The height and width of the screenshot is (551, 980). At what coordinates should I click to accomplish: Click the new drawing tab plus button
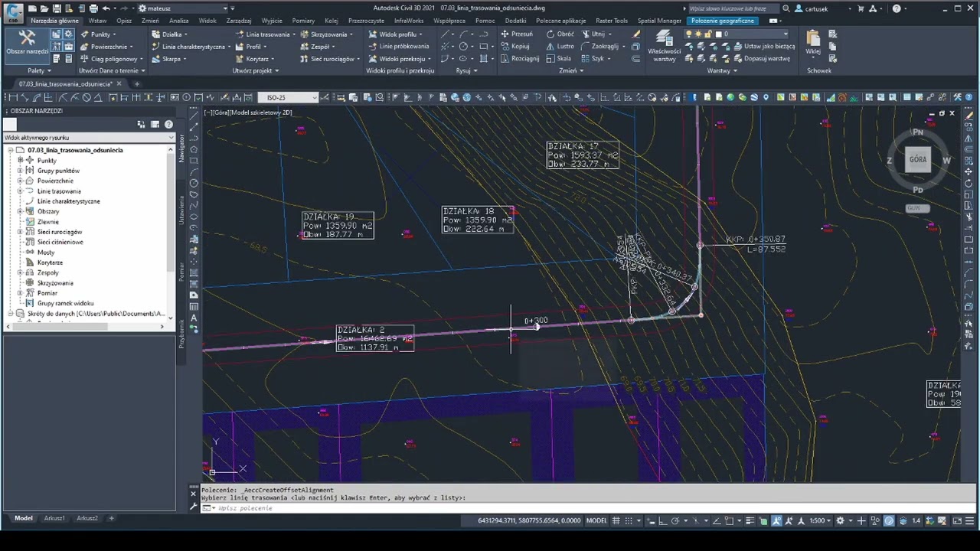tap(137, 83)
